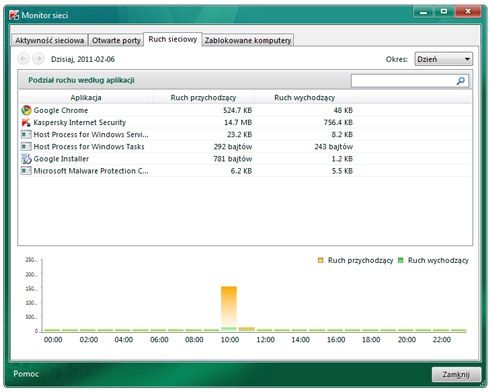Select the Google Installer row name
This screenshot has width=490, height=392.
pos(61,159)
